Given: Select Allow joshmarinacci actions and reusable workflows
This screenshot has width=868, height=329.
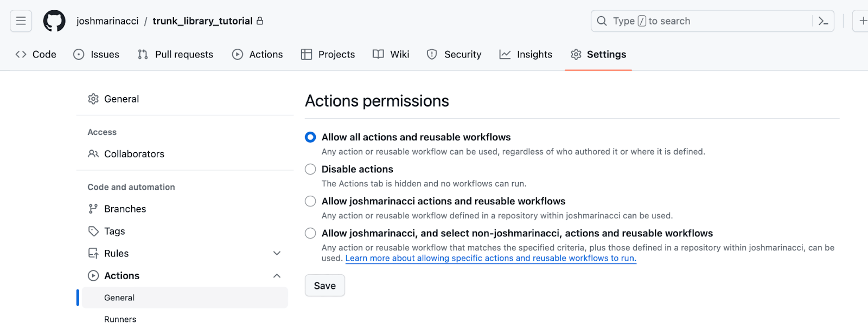Looking at the screenshot, I should coord(310,201).
